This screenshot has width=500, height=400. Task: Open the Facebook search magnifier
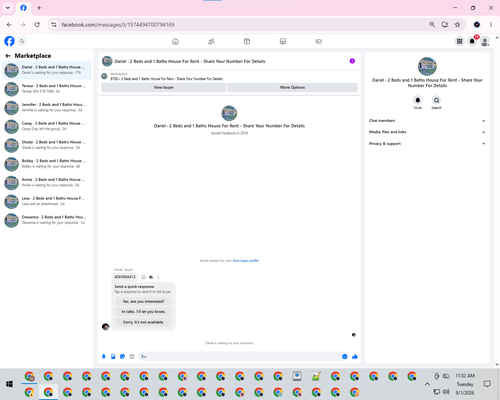click(22, 41)
